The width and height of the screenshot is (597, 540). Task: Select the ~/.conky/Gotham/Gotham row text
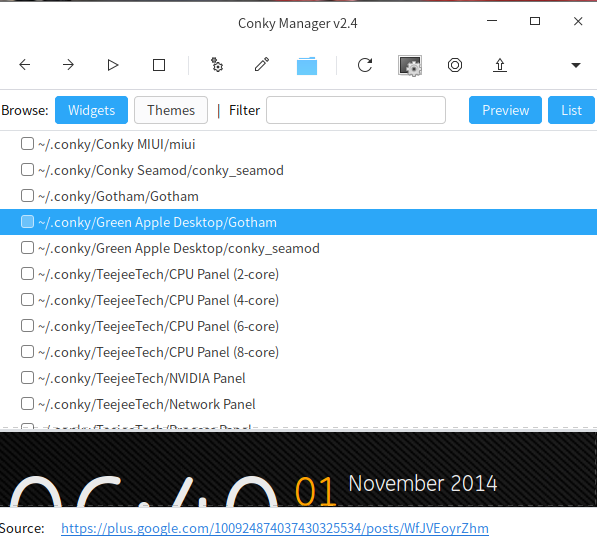click(118, 197)
